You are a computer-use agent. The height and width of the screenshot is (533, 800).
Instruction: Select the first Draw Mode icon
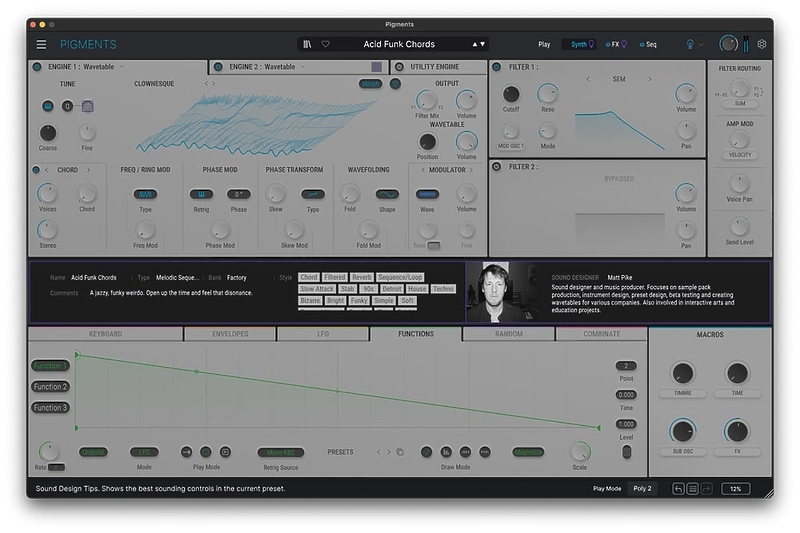[x=427, y=452]
